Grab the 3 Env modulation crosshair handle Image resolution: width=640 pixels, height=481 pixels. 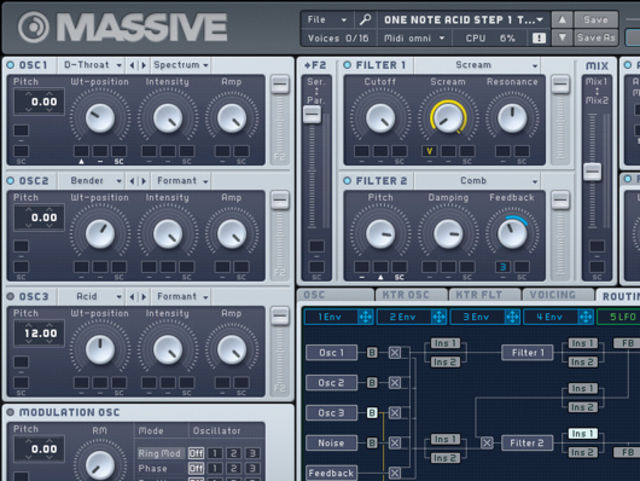[512, 317]
